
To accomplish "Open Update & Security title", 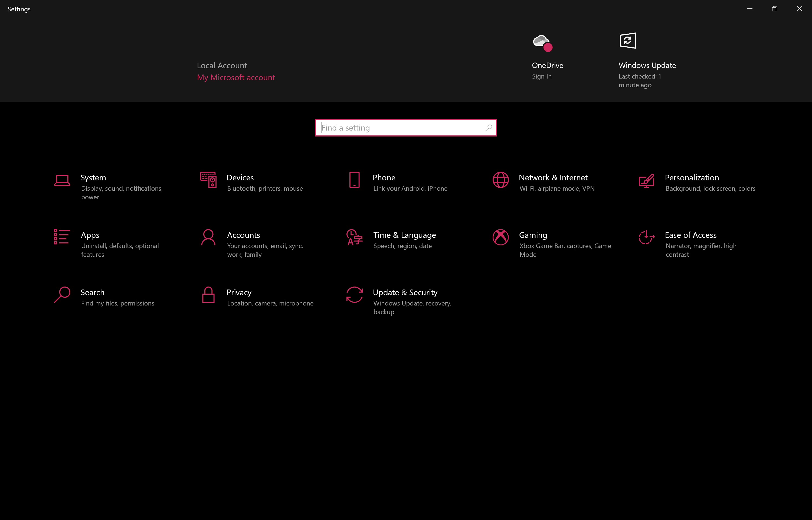I will click(x=405, y=293).
